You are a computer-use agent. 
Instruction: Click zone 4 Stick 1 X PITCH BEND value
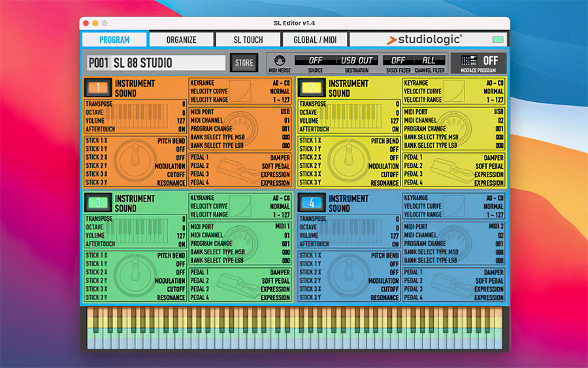click(385, 256)
